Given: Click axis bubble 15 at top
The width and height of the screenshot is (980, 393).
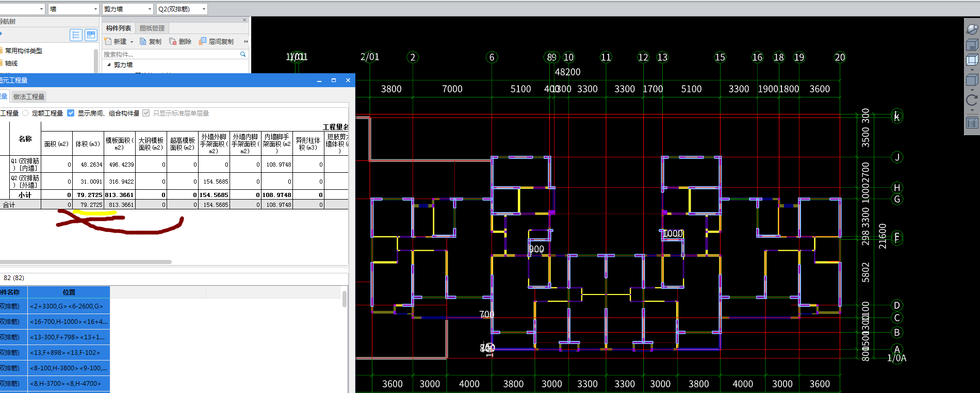Looking at the screenshot, I should [720, 57].
